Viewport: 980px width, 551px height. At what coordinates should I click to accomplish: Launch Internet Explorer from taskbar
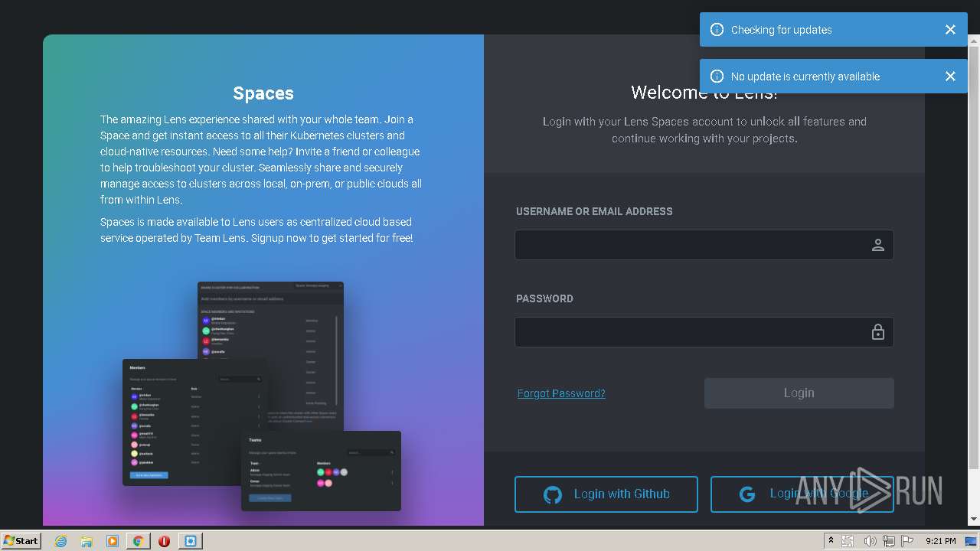(x=60, y=541)
